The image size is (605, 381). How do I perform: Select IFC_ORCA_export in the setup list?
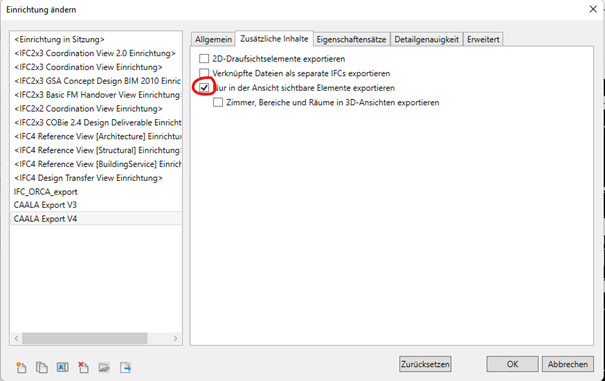(46, 191)
